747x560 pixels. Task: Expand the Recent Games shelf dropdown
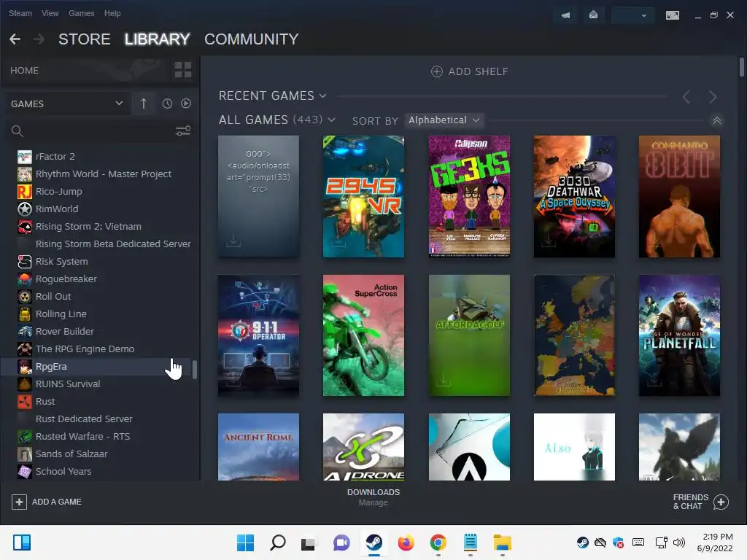(322, 96)
